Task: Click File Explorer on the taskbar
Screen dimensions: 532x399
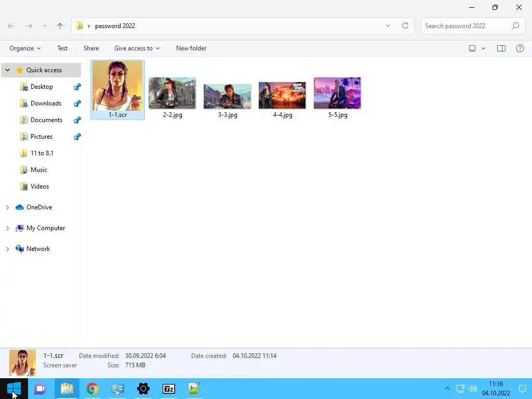Action: click(67, 389)
